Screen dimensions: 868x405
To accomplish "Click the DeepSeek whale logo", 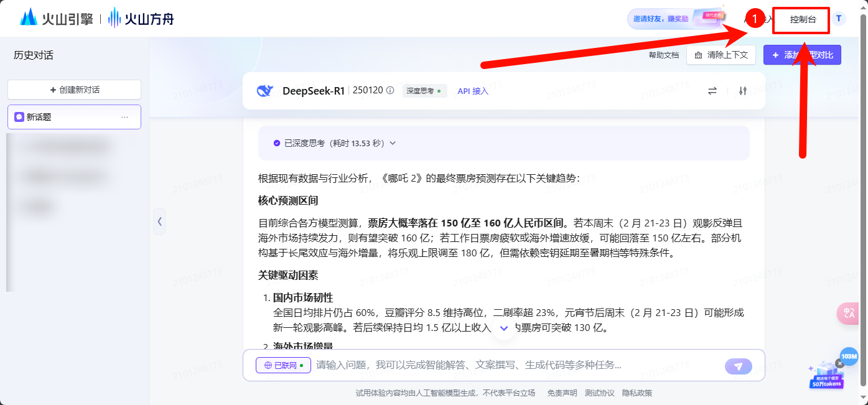I will coord(265,91).
